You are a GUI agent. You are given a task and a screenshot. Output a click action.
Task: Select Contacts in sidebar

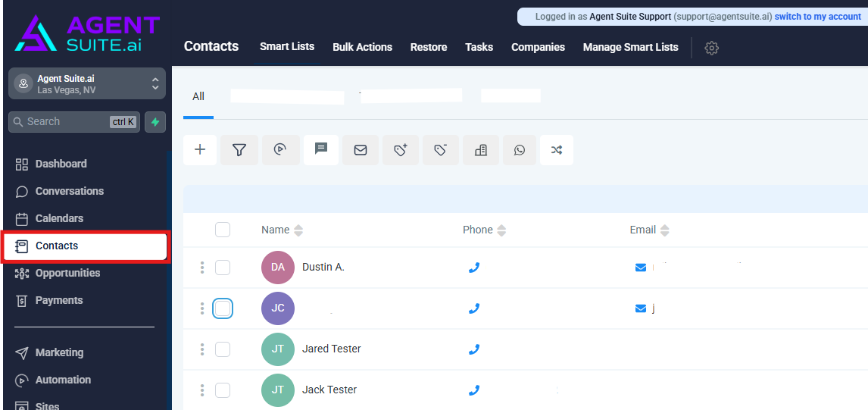86,246
